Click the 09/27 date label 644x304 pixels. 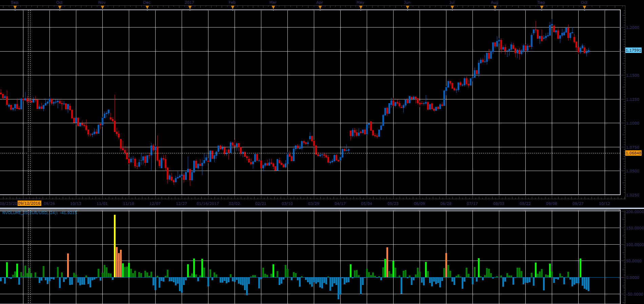[578, 204]
